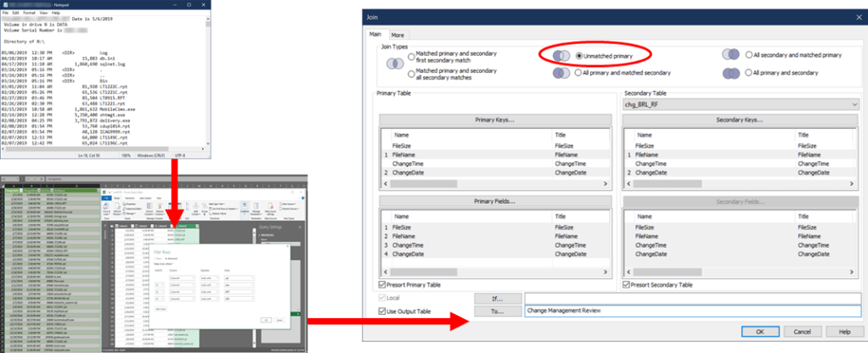This screenshot has width=868, height=353.
Task: Select ChangeDate row in Primary Keys list
Action: pos(495,172)
